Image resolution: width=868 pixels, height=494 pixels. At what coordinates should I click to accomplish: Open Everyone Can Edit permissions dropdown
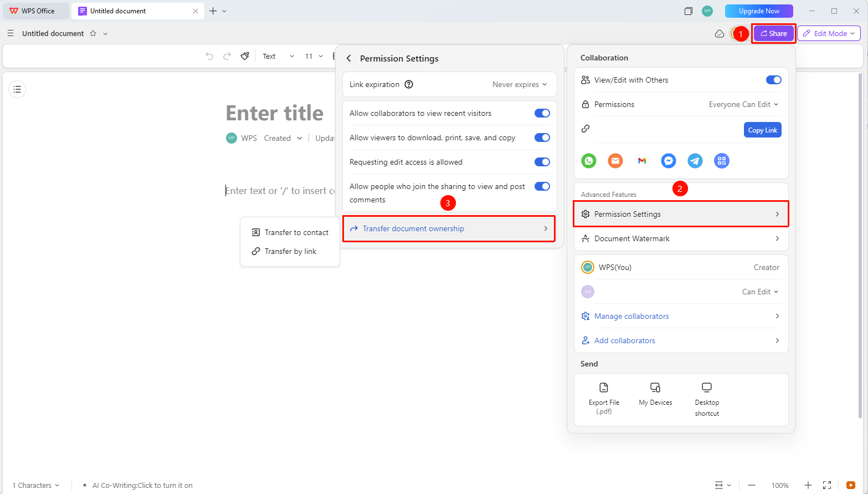(743, 104)
